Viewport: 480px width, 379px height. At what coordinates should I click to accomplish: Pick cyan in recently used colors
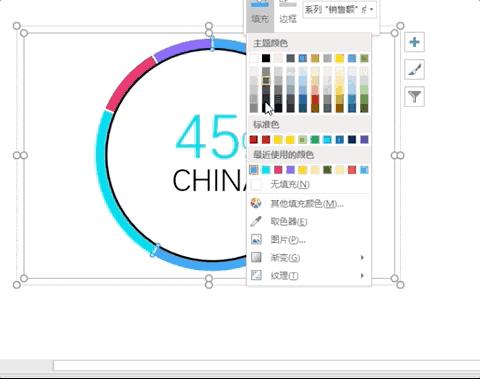[x=266, y=170]
